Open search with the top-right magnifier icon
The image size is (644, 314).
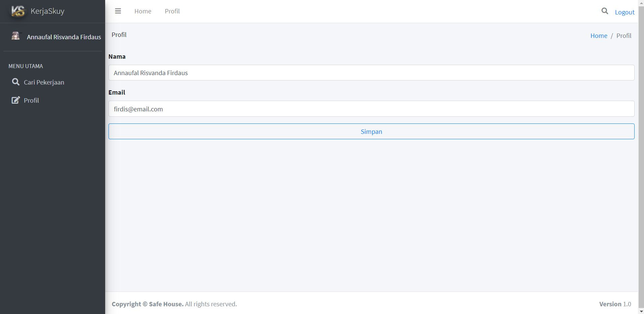tap(604, 11)
